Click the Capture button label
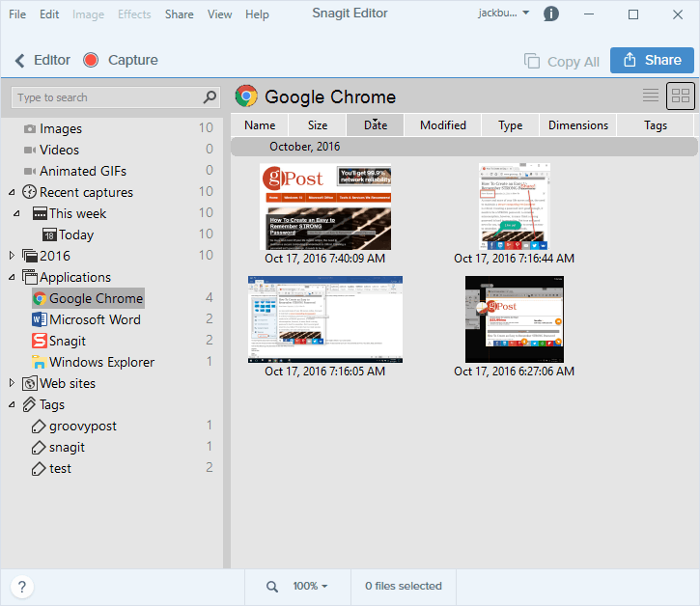The image size is (700, 606). (133, 60)
